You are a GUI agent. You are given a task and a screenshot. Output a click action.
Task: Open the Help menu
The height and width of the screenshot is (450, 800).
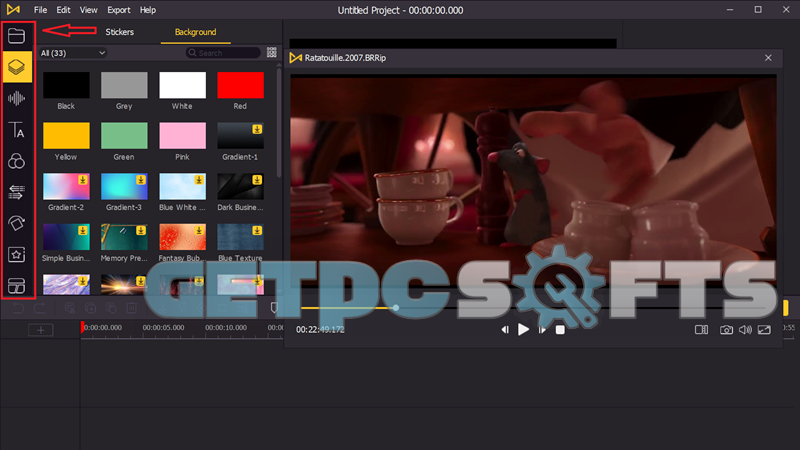pos(148,10)
